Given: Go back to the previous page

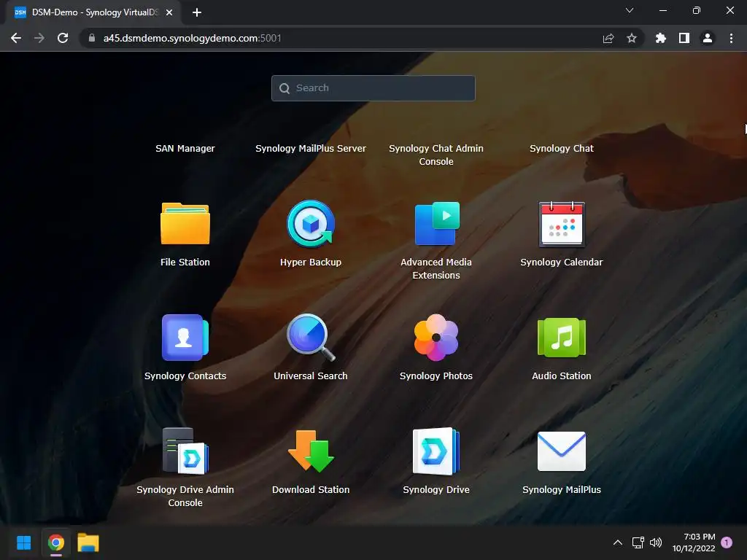Looking at the screenshot, I should pos(16,38).
